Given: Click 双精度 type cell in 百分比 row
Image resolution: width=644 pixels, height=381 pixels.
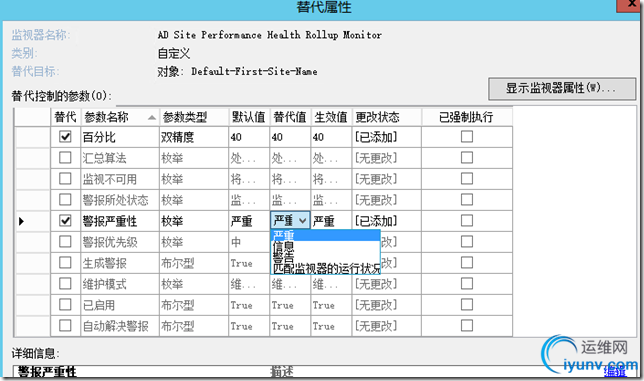Looking at the screenshot, I should click(194, 137).
